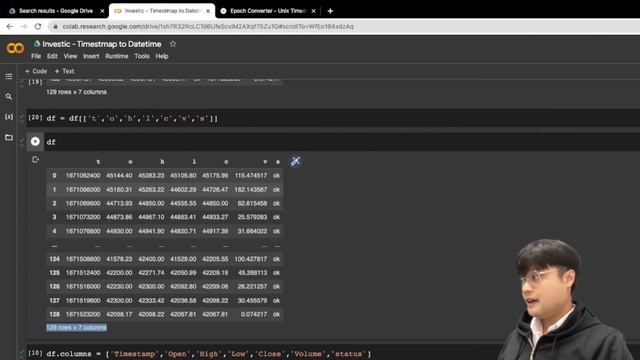
Task: Switch to Epoch Converter tab
Action: click(x=267, y=11)
